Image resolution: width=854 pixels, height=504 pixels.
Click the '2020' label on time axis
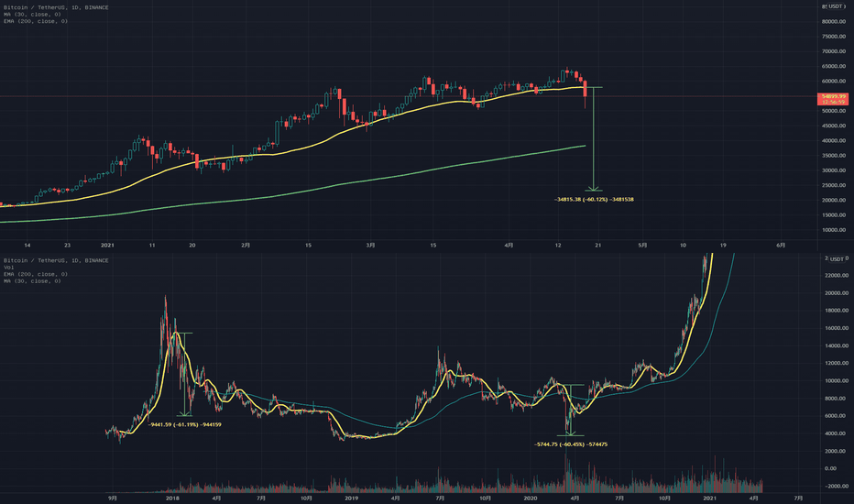530,498
